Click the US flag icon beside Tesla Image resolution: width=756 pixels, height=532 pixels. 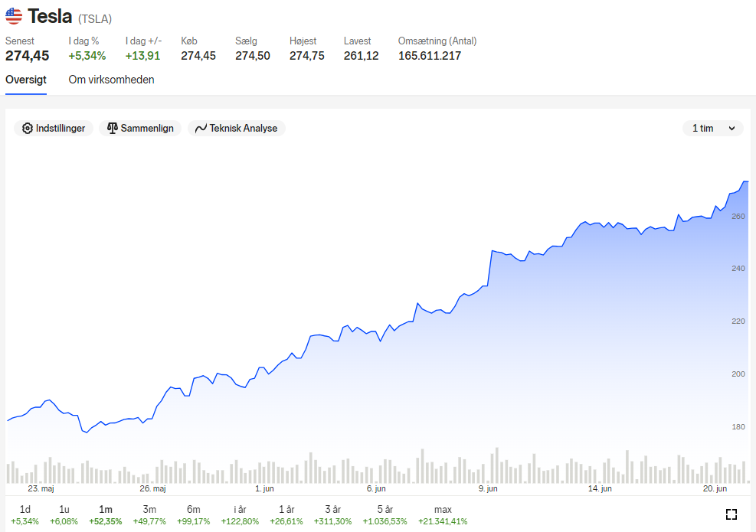pyautogui.click(x=14, y=16)
